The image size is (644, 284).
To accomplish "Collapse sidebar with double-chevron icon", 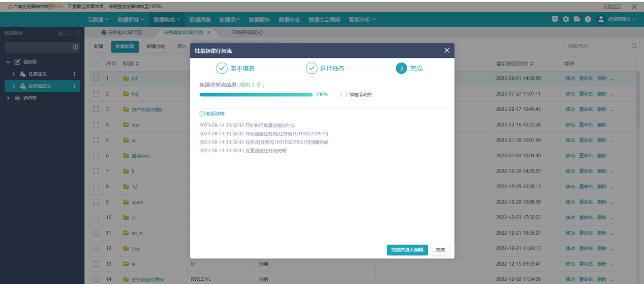I will (77, 33).
